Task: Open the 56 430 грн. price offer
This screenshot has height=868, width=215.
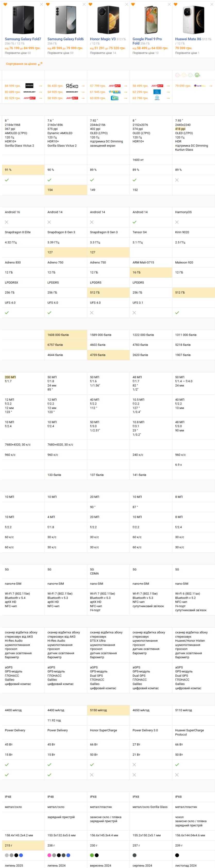Action: [x=55, y=86]
